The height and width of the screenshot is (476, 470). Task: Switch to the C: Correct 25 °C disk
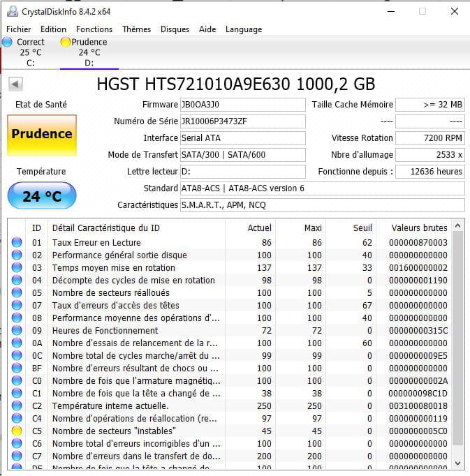[31, 52]
